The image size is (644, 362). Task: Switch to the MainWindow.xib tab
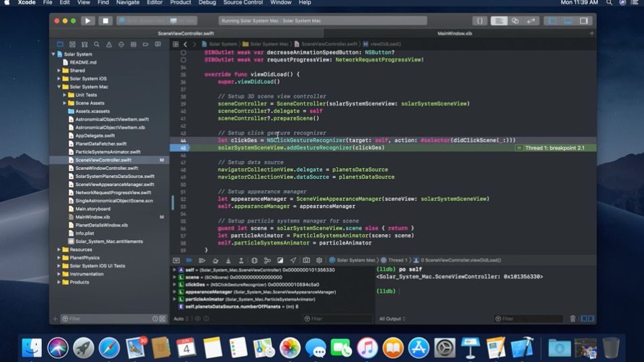(x=454, y=33)
